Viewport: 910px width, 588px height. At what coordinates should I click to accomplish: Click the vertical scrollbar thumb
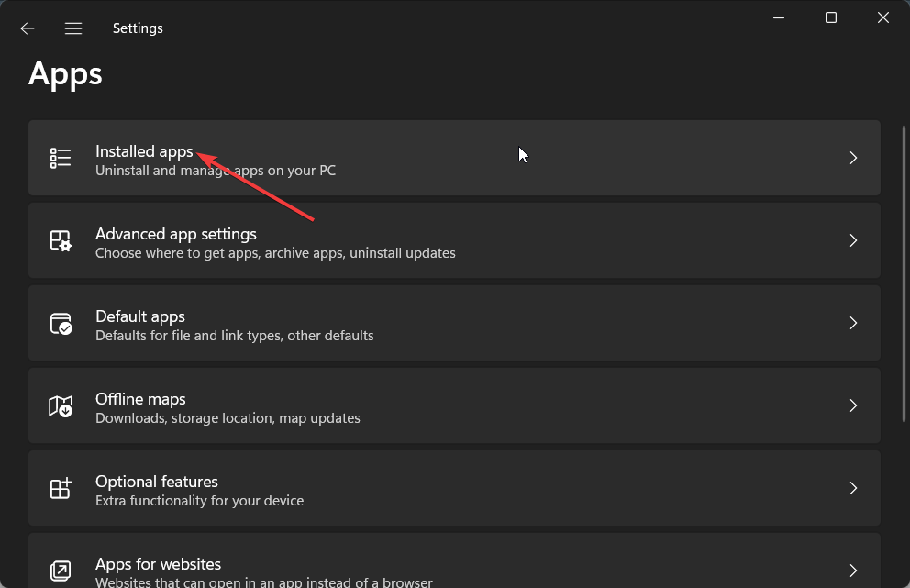pyautogui.click(x=904, y=273)
